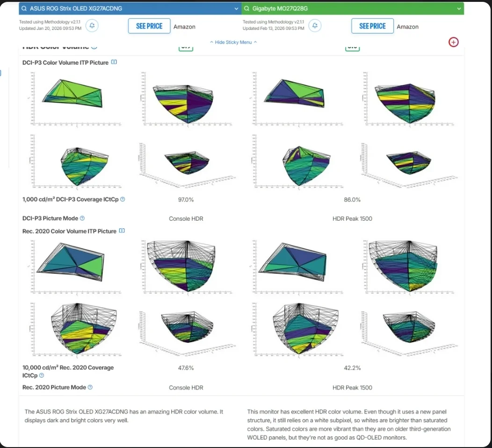Open Rec. 2020 Color Volume ITP Picture compare icon
Image resolution: width=492 pixels, height=448 pixels.
(122, 231)
